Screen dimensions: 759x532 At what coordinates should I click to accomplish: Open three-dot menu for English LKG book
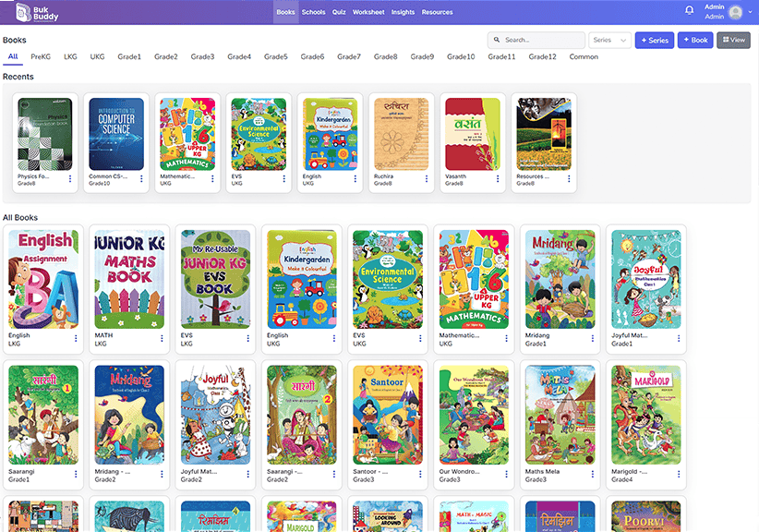tap(76, 338)
